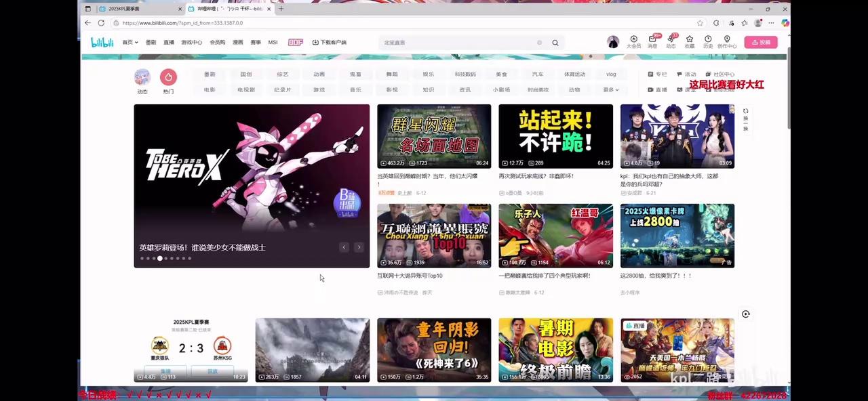The height and width of the screenshot is (401, 868).
Task: Open the 2800抽 ad thumbnail
Action: coord(677,236)
